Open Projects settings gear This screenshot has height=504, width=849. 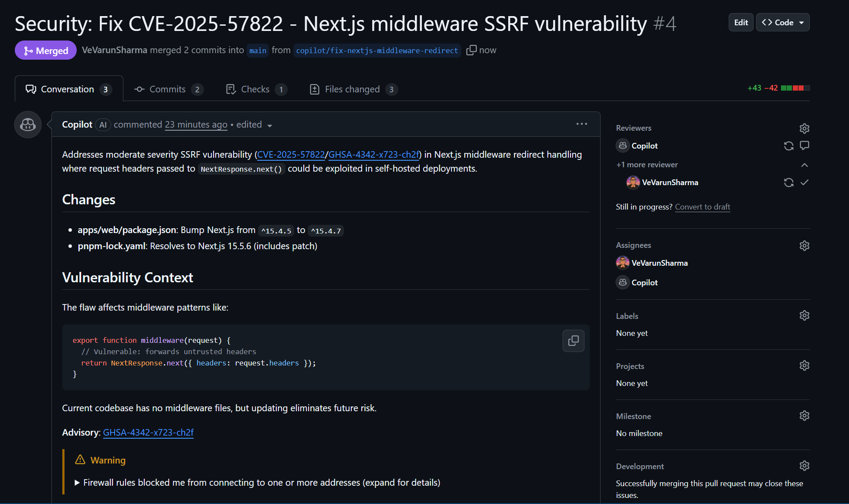click(804, 365)
